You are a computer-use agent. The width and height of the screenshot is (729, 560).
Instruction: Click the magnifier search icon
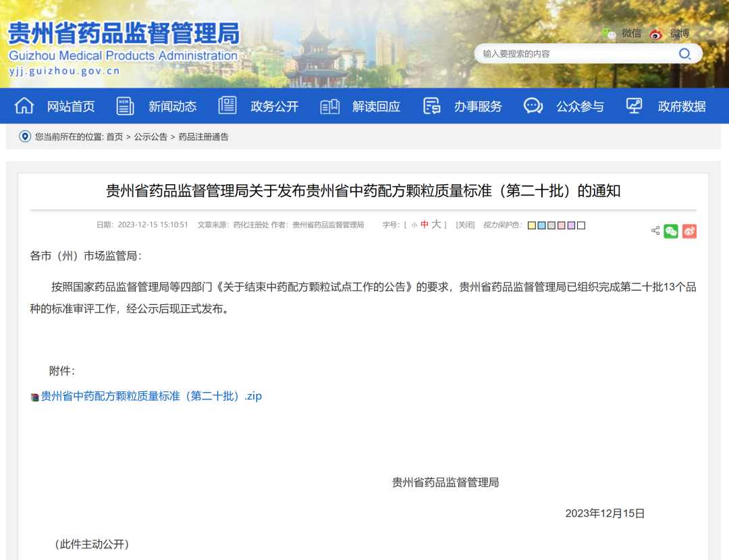tap(685, 54)
